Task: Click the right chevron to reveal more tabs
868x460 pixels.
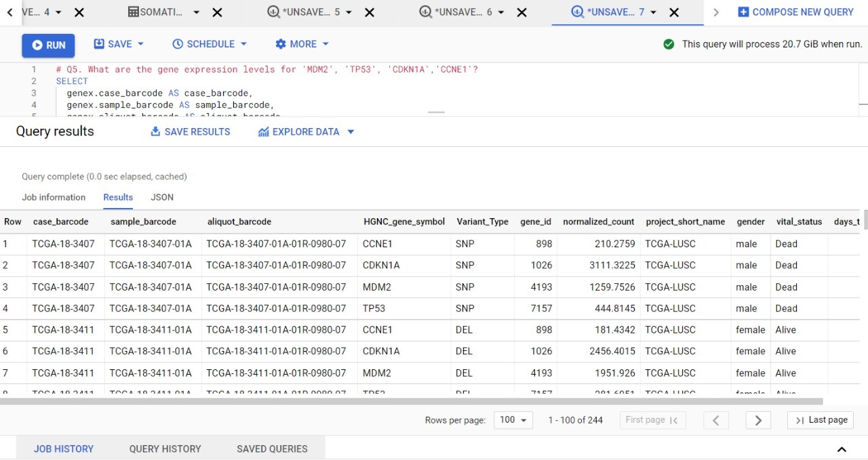Action: pyautogui.click(x=717, y=12)
